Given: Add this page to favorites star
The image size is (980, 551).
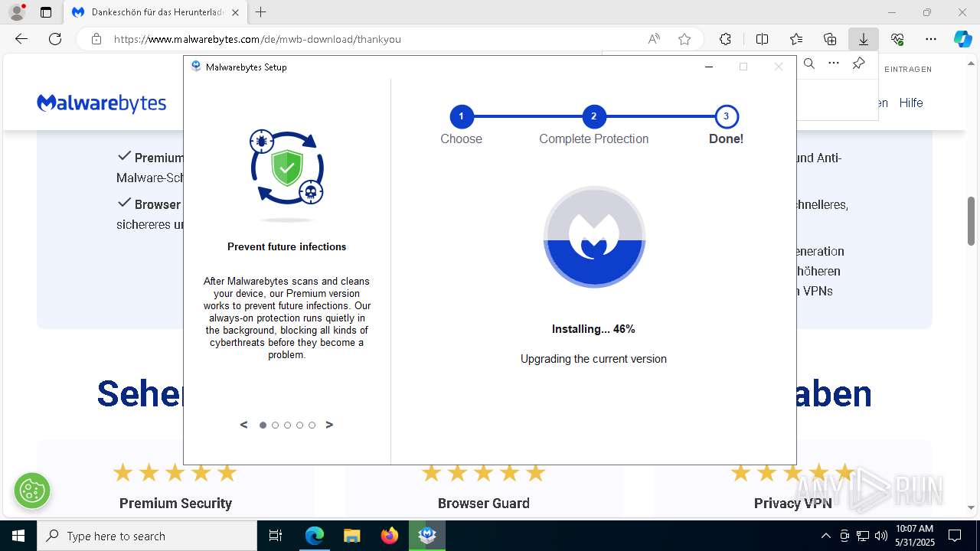Looking at the screenshot, I should pos(684,39).
